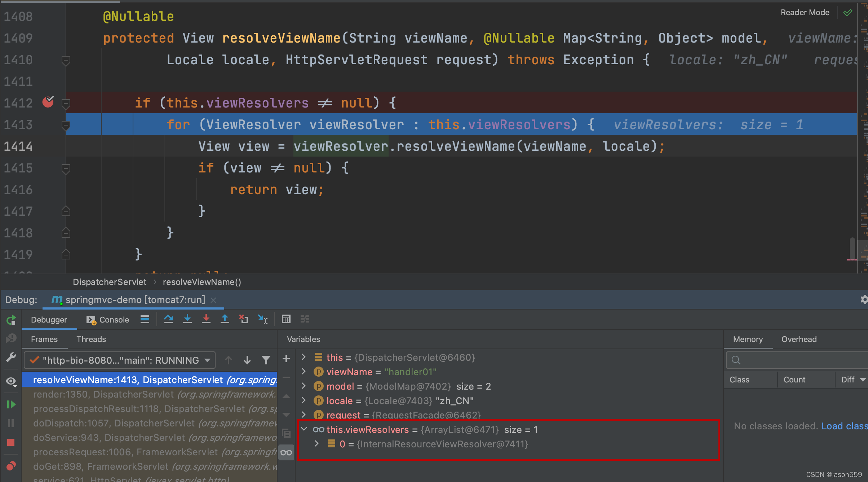The width and height of the screenshot is (868, 482).
Task: Click the move watch up triangle
Action: 286,396
